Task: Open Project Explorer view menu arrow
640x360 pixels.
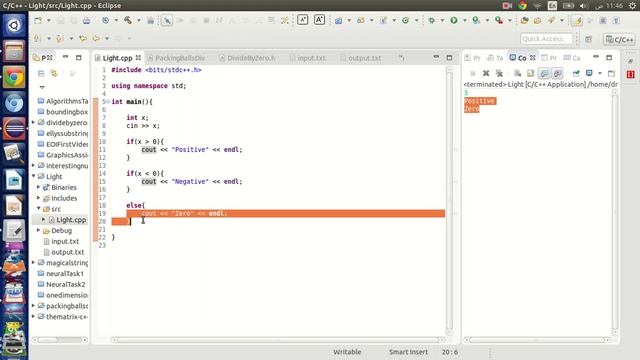Action: (x=42, y=87)
